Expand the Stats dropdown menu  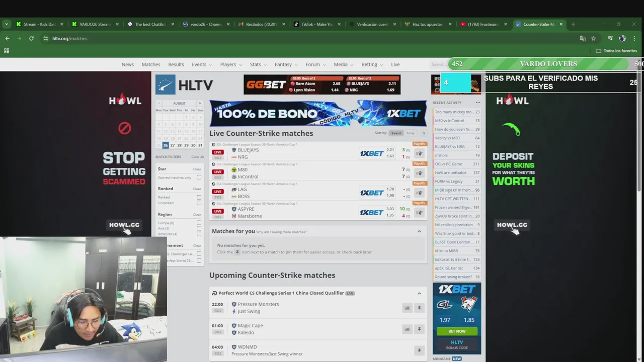pos(258,64)
